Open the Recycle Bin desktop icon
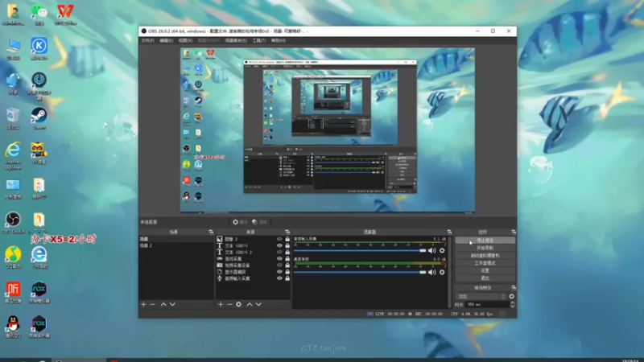644x362 pixels. [13, 118]
